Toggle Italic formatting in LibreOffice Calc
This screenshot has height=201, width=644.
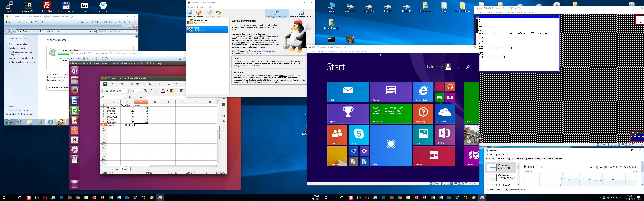click(x=151, y=91)
